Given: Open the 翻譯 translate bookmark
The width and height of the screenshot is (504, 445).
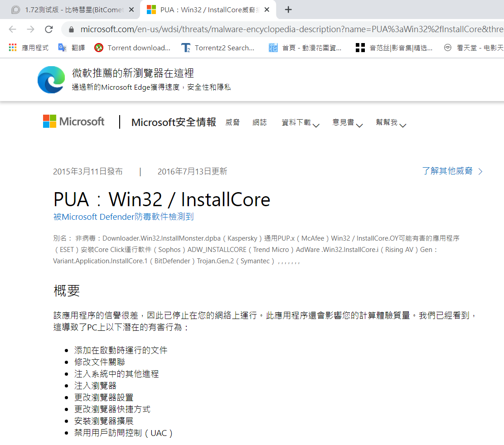Looking at the screenshot, I should (71, 48).
